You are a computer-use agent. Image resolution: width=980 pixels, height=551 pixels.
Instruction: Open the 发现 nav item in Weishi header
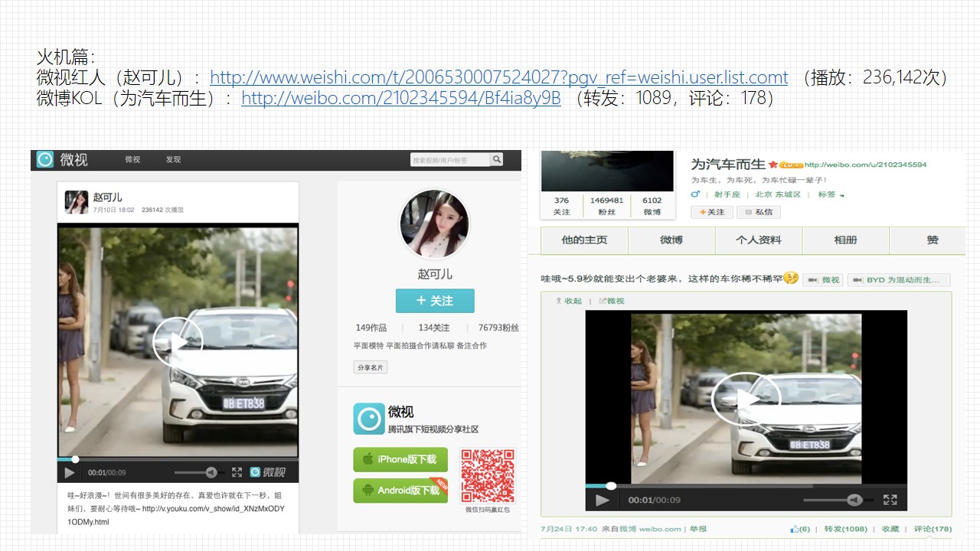pos(173,159)
